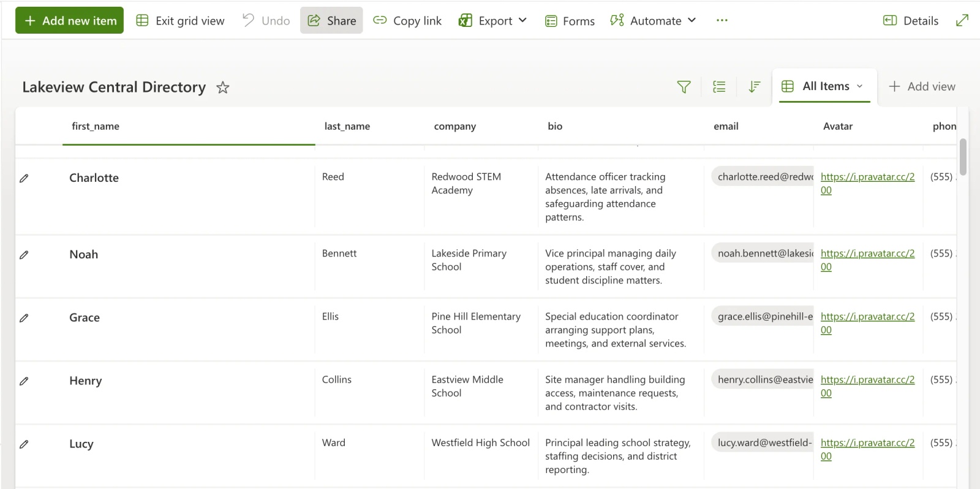980x489 pixels.
Task: Click the vertical scrollbar thumb
Action: (963, 157)
